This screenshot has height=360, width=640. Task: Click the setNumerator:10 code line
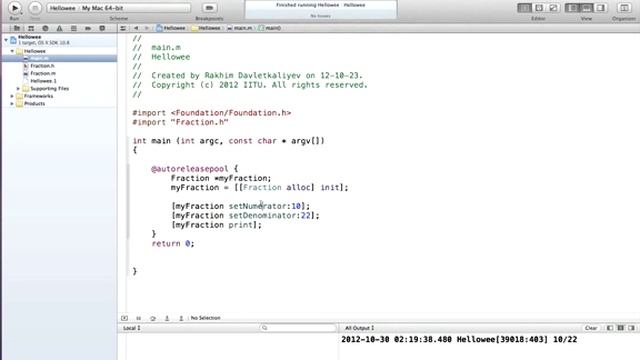pos(240,206)
